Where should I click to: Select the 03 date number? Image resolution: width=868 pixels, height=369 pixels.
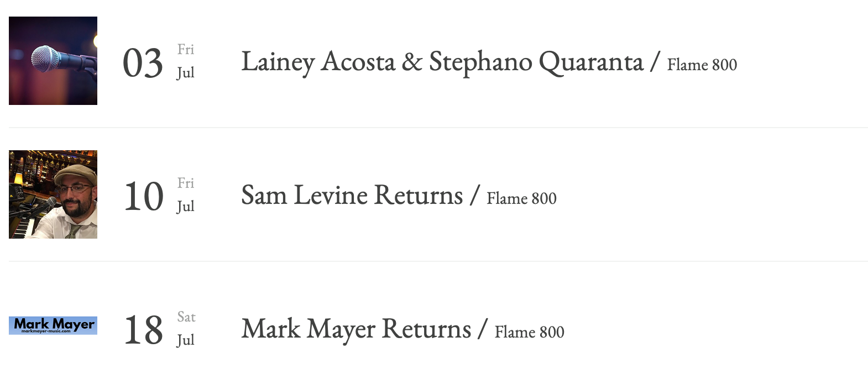143,63
